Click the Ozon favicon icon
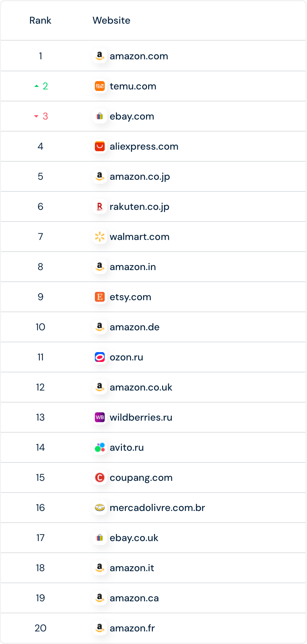307x644 pixels. 100,357
